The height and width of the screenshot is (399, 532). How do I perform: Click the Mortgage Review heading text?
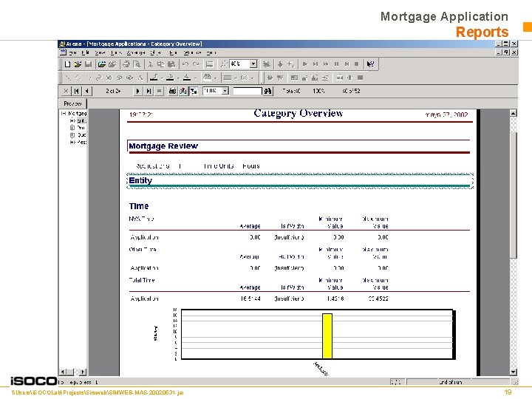pyautogui.click(x=163, y=146)
